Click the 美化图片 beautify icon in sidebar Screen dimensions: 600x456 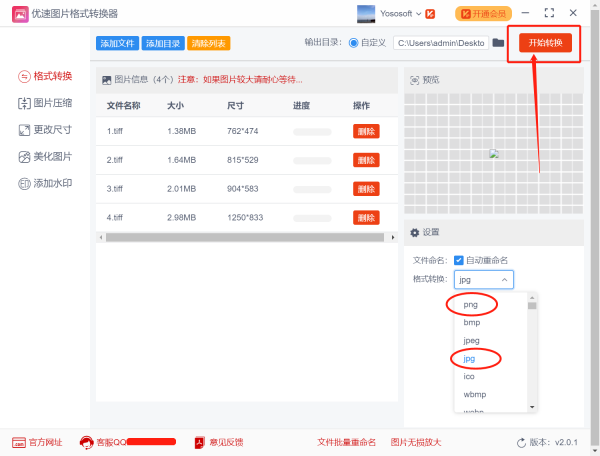tap(24, 157)
